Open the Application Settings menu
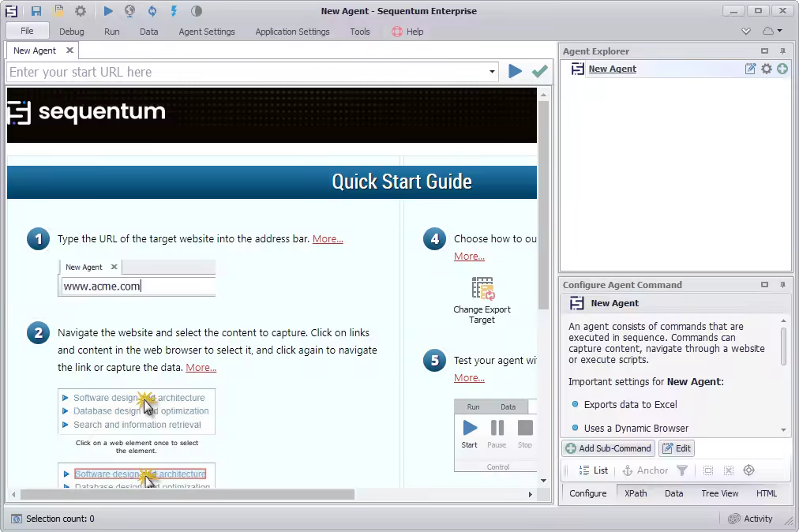This screenshot has width=799, height=532. (x=292, y=32)
